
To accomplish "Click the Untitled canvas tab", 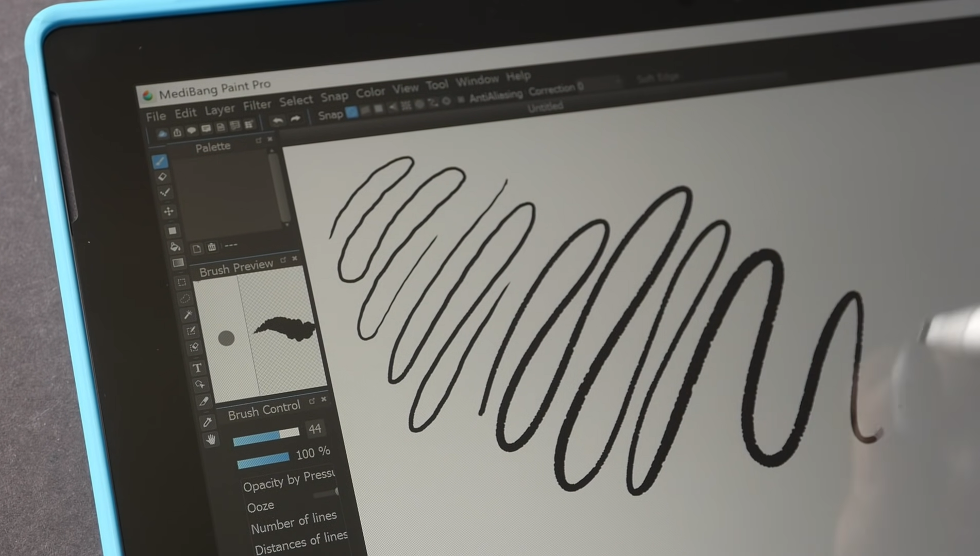I will (x=545, y=107).
